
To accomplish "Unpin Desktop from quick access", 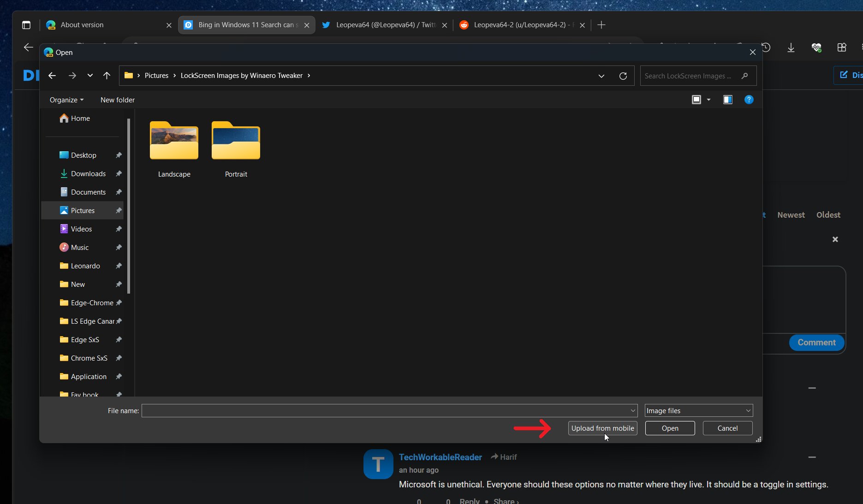I will coord(119,155).
